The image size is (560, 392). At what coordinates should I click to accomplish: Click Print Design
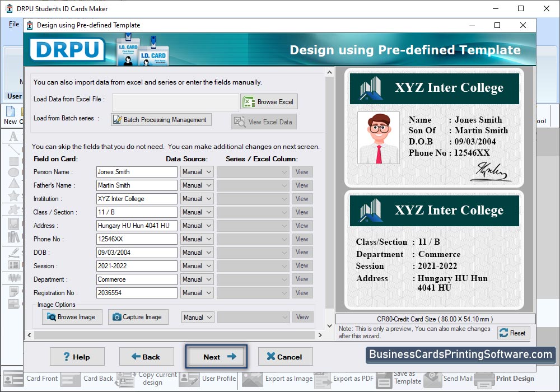click(505, 379)
